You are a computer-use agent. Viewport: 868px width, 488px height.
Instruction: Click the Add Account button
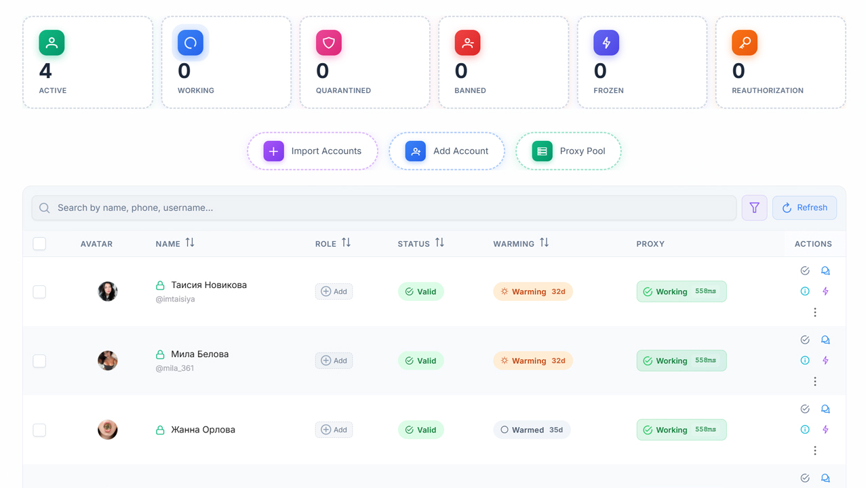point(447,151)
